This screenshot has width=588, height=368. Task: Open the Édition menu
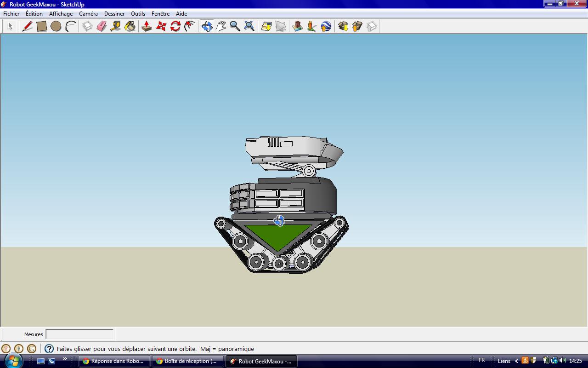[34, 14]
